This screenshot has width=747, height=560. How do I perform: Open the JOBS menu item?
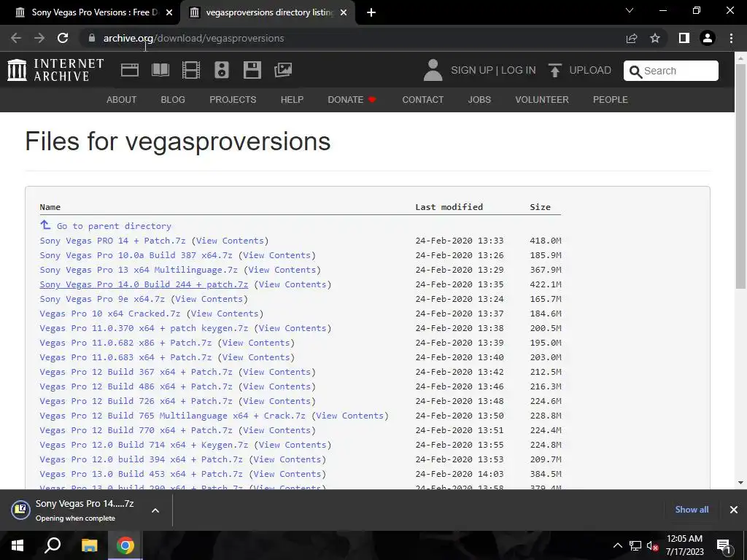(x=479, y=99)
